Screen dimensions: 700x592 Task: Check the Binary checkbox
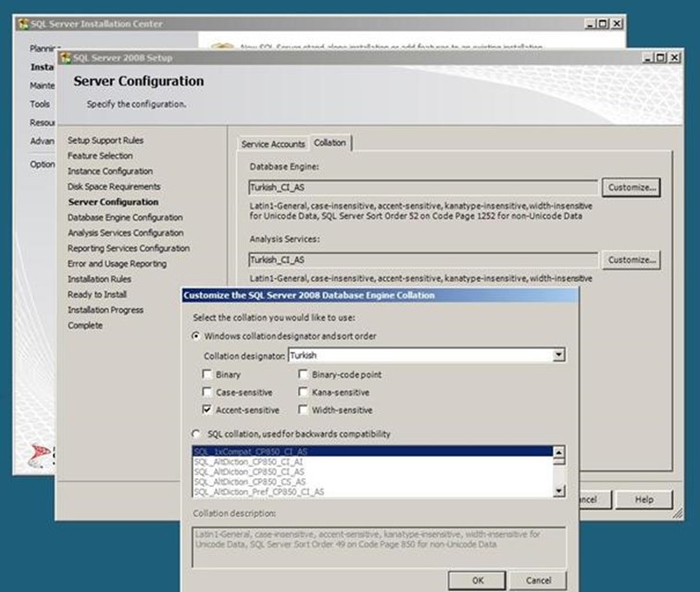click(x=207, y=374)
